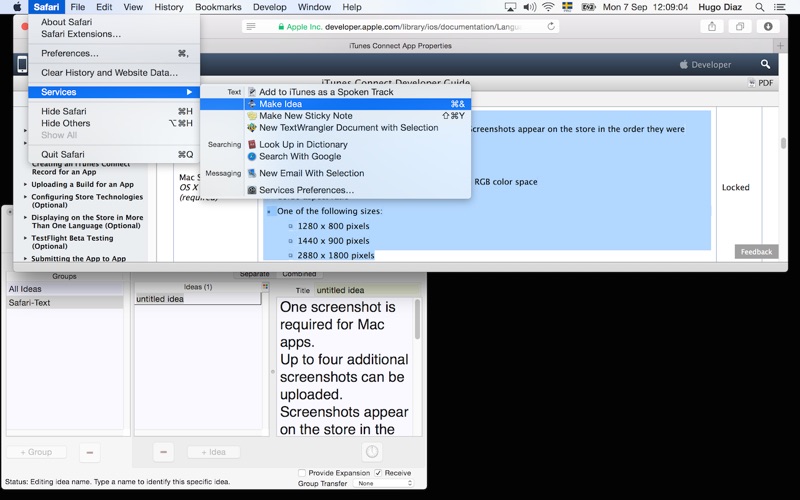
Task: Open the Services submenu
Action: 114,92
